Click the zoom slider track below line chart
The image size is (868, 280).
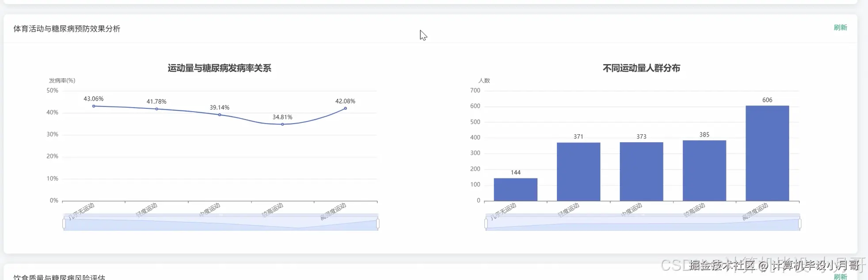point(221,222)
